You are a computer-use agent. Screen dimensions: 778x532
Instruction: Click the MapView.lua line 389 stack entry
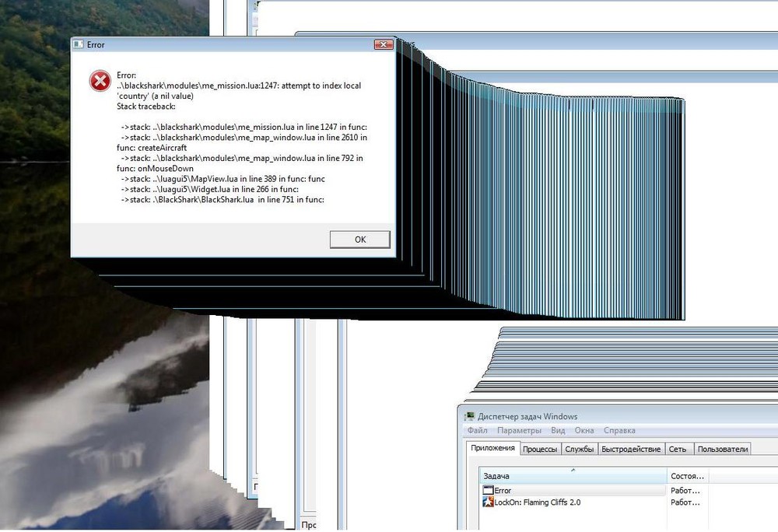[223, 179]
